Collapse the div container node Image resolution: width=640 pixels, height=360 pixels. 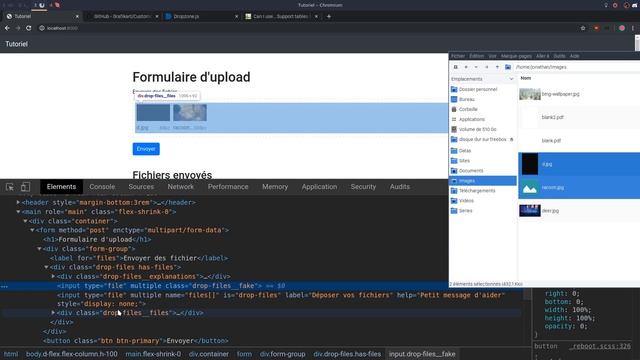(25, 221)
